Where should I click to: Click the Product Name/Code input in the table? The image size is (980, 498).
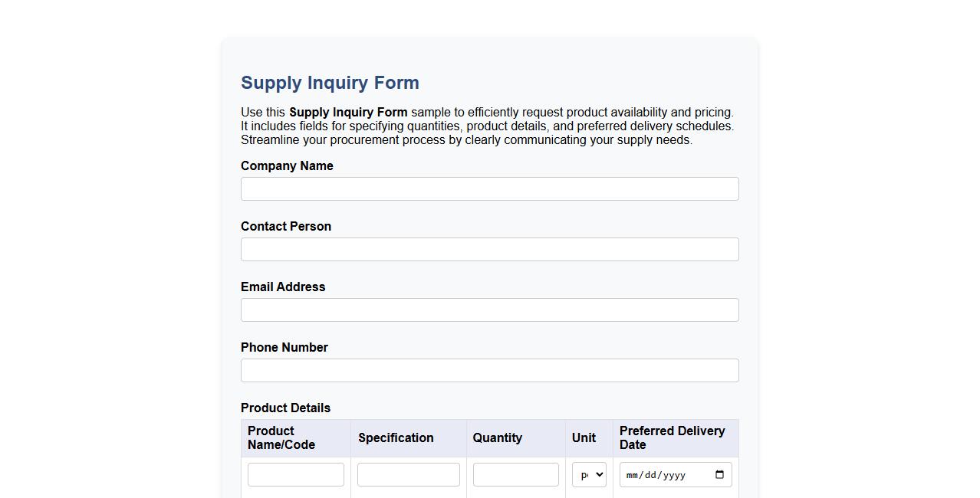(x=296, y=474)
